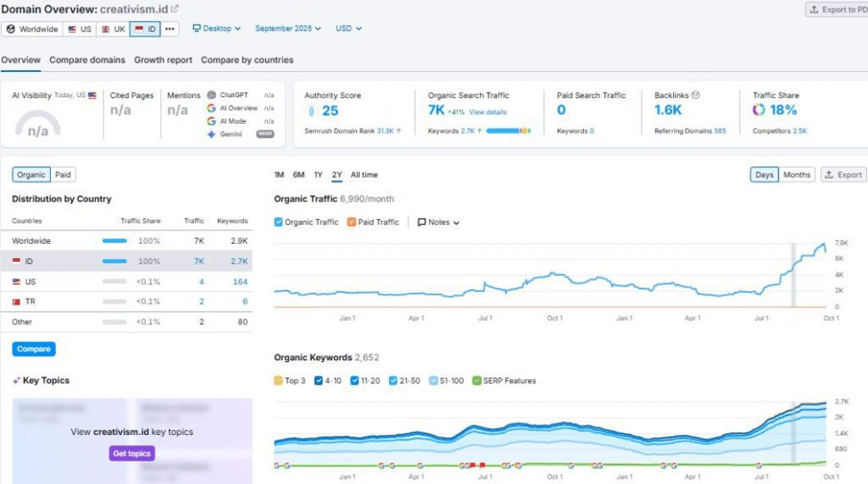
Task: Open the Growth report tab
Action: [163, 60]
